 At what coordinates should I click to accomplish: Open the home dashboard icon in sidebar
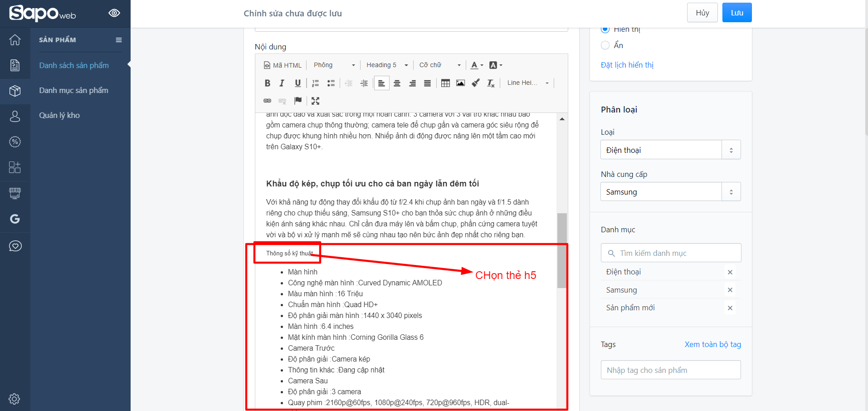click(x=15, y=40)
